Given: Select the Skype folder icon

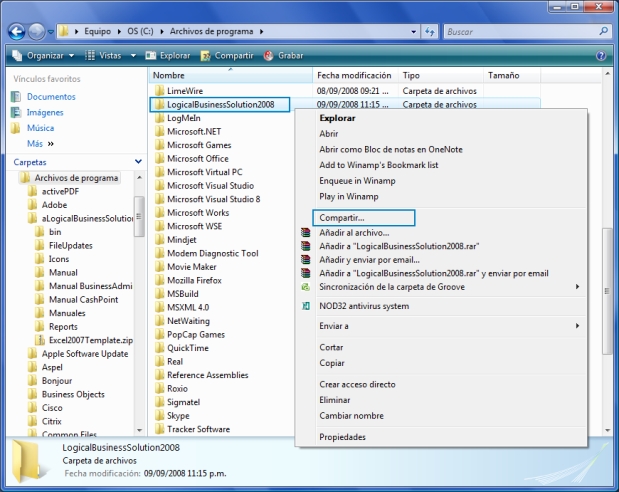Looking at the screenshot, I should pyautogui.click(x=159, y=415).
